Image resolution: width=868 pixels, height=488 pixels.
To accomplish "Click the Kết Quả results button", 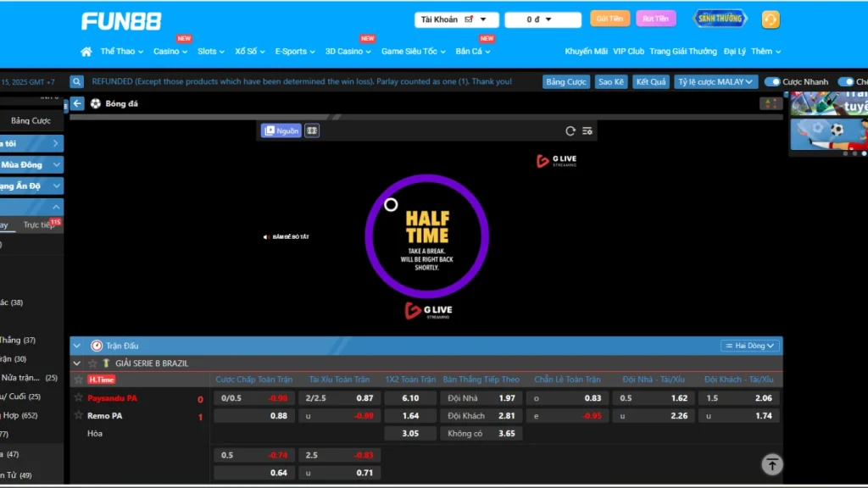I will (x=651, y=82).
